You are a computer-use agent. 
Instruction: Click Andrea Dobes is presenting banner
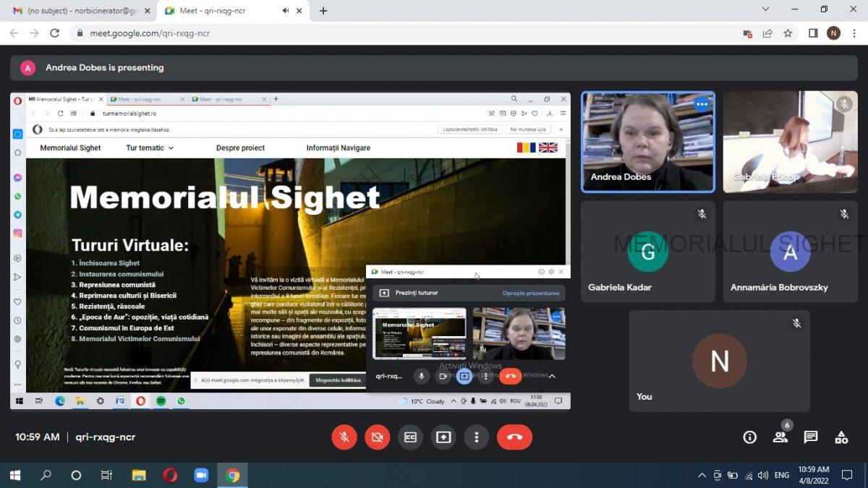coord(433,68)
